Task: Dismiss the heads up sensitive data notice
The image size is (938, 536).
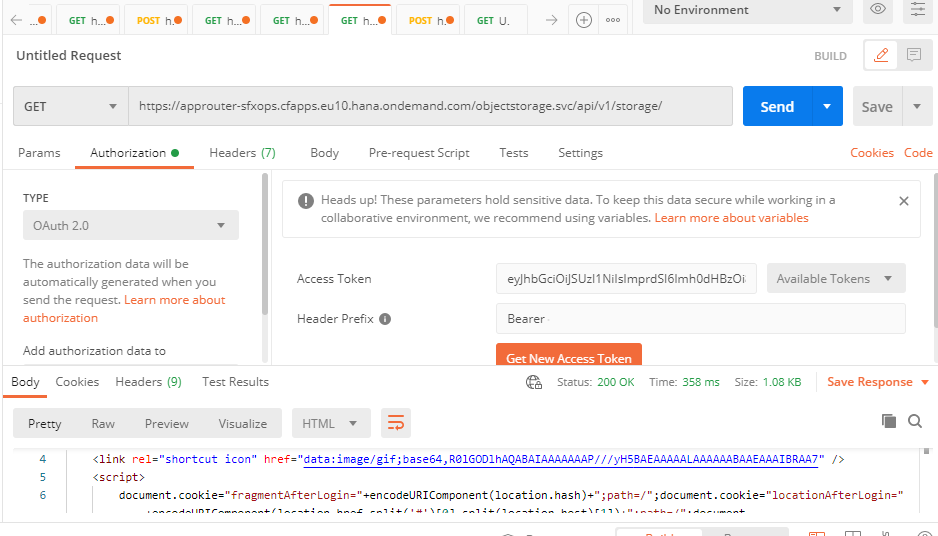Action: 903,201
